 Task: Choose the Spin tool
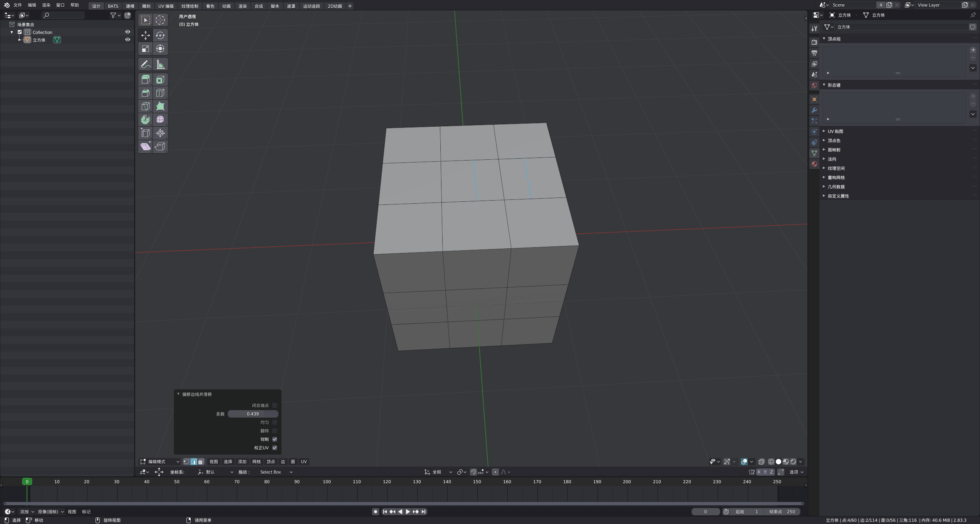click(146, 120)
